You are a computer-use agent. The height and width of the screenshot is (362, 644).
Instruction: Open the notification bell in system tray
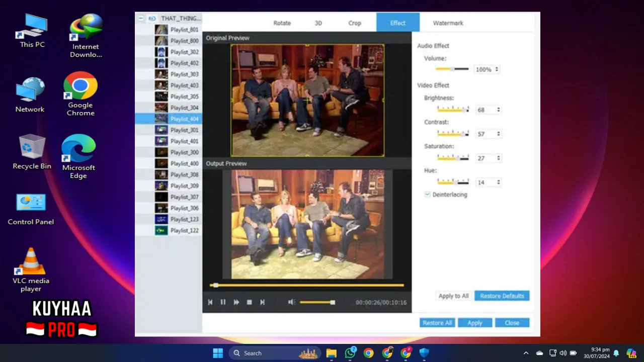[616, 353]
